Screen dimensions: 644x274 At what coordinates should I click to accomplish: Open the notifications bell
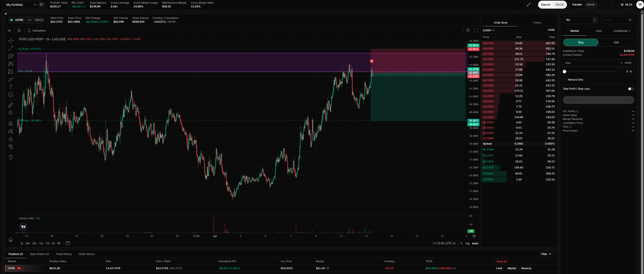point(612,4)
